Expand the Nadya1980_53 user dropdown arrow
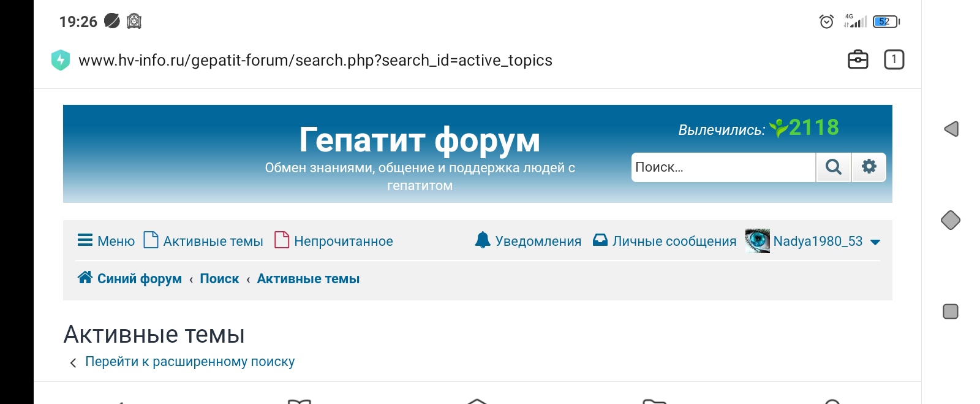This screenshot has width=980, height=404. (x=875, y=242)
